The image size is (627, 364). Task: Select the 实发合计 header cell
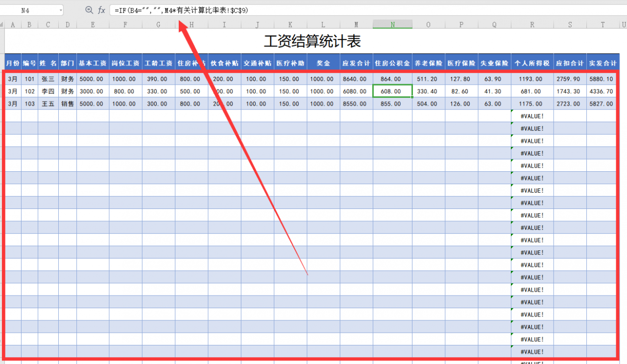(602, 62)
